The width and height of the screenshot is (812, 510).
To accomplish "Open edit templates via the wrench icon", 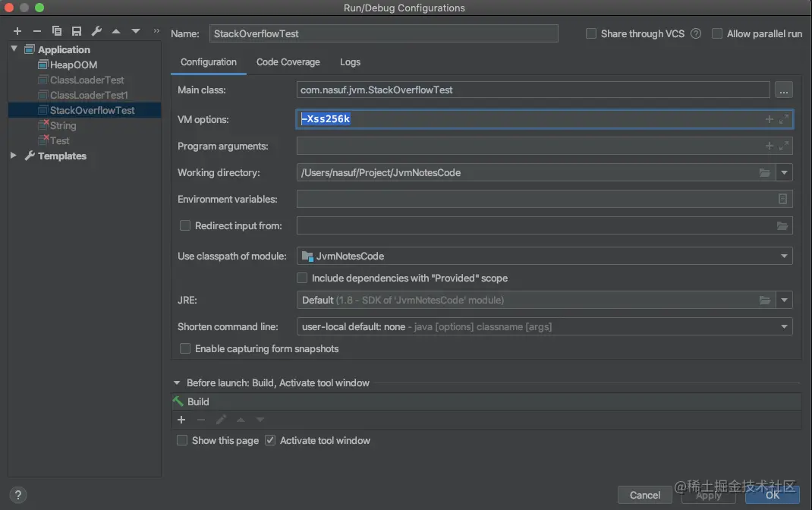I will [x=96, y=31].
